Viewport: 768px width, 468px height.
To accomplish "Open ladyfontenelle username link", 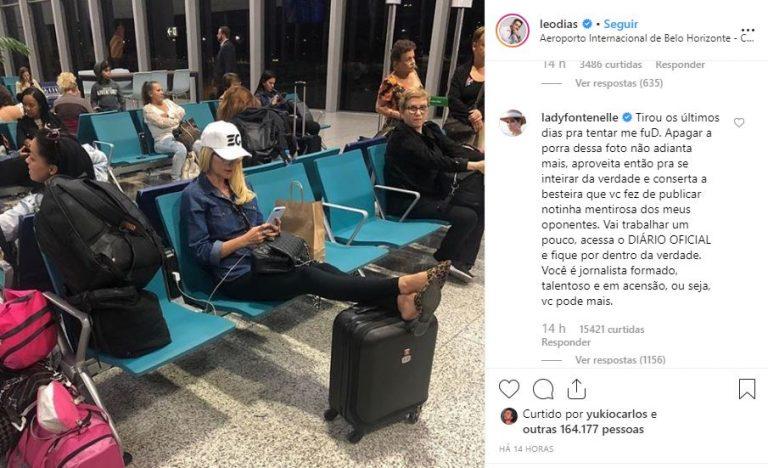I will 580,118.
